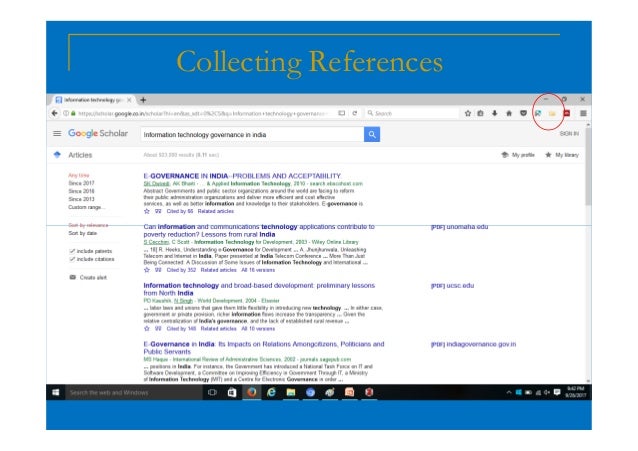Open My library in Google Scholar
This screenshot has height=451, width=638.
point(562,155)
